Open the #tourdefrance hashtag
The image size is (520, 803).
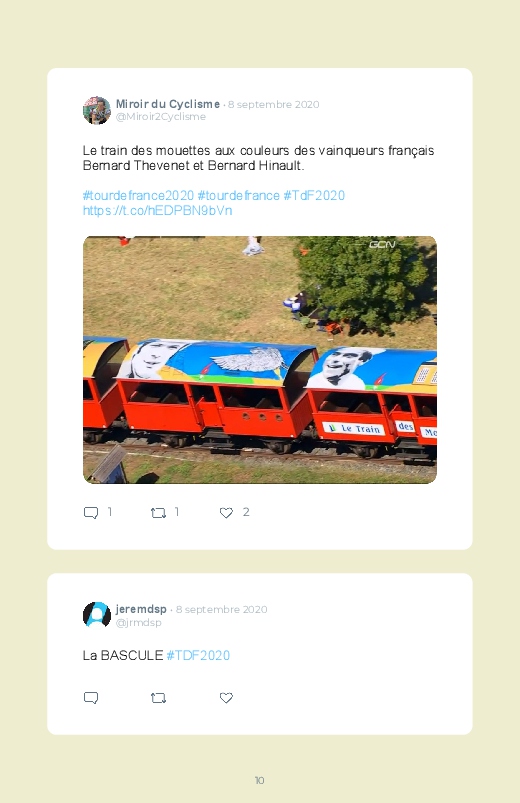[239, 196]
